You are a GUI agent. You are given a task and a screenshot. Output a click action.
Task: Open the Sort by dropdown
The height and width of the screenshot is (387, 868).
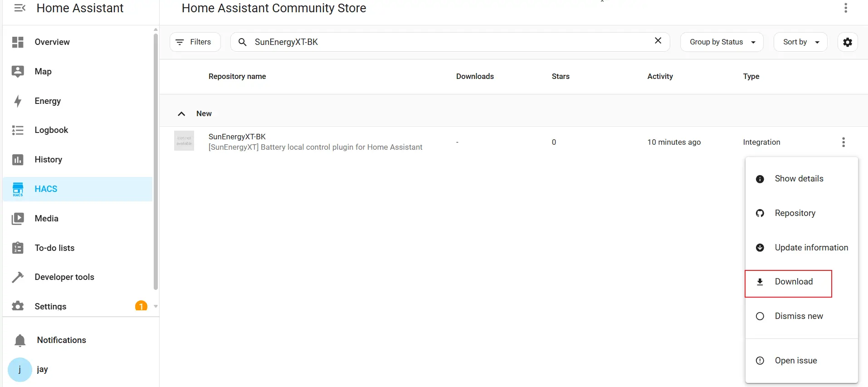[x=800, y=42]
